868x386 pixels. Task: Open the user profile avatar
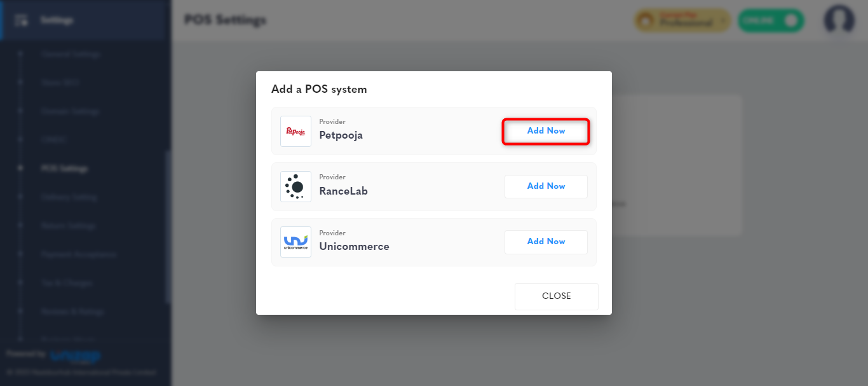click(x=839, y=20)
